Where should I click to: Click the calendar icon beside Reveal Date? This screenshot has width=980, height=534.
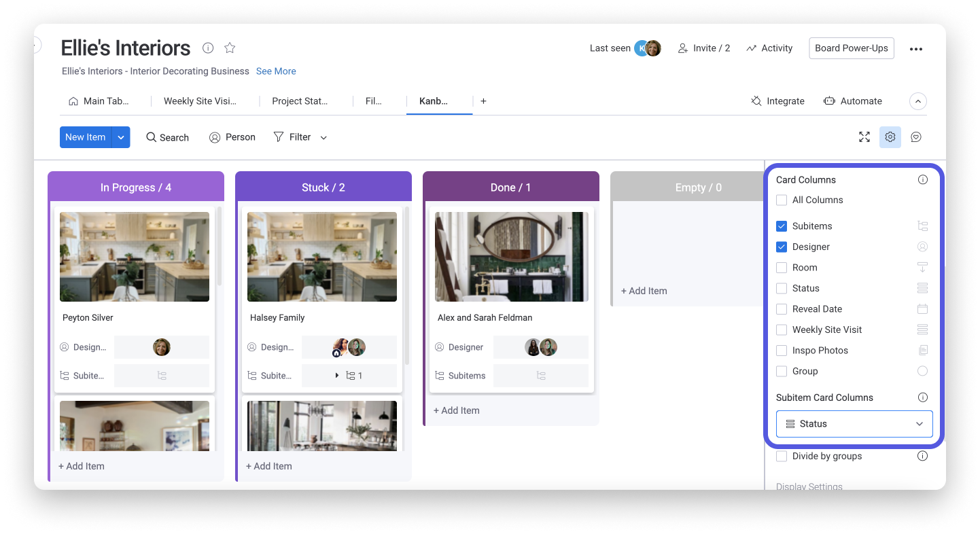click(922, 308)
